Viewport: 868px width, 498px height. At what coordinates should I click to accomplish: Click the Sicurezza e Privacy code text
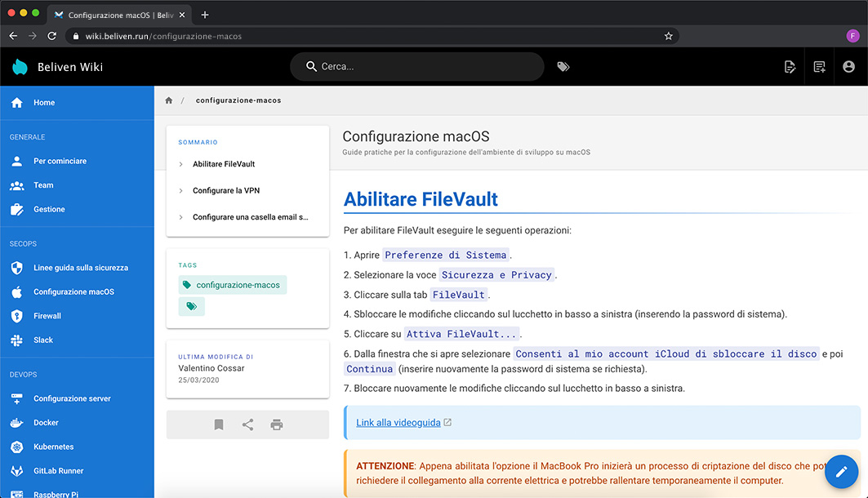pos(496,275)
